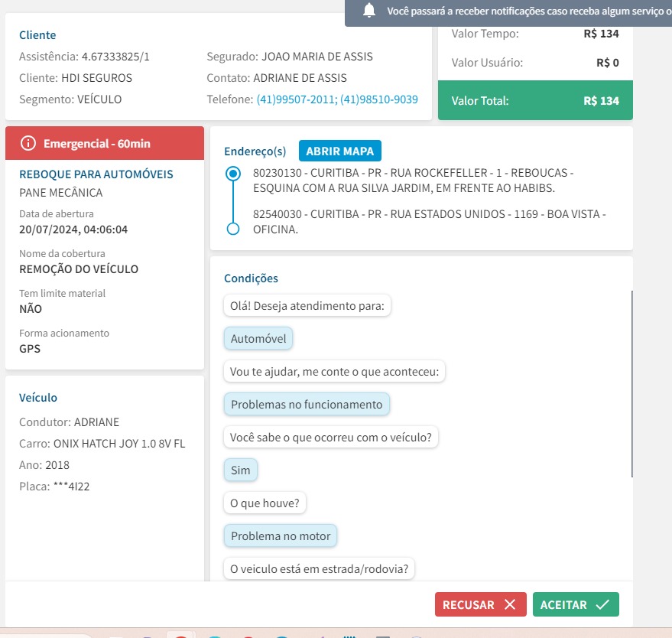
Task: Click the Valor Total green banner
Action: tap(535, 100)
